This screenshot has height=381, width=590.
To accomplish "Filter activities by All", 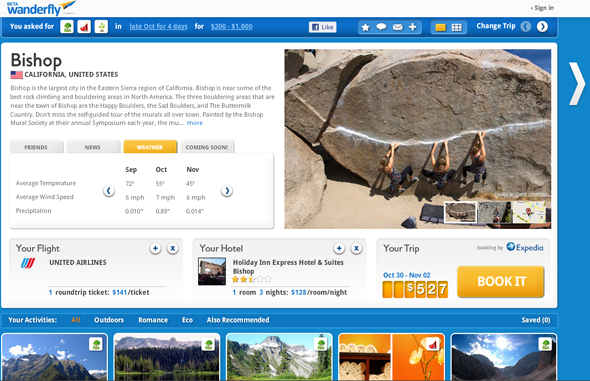I will point(76,320).
